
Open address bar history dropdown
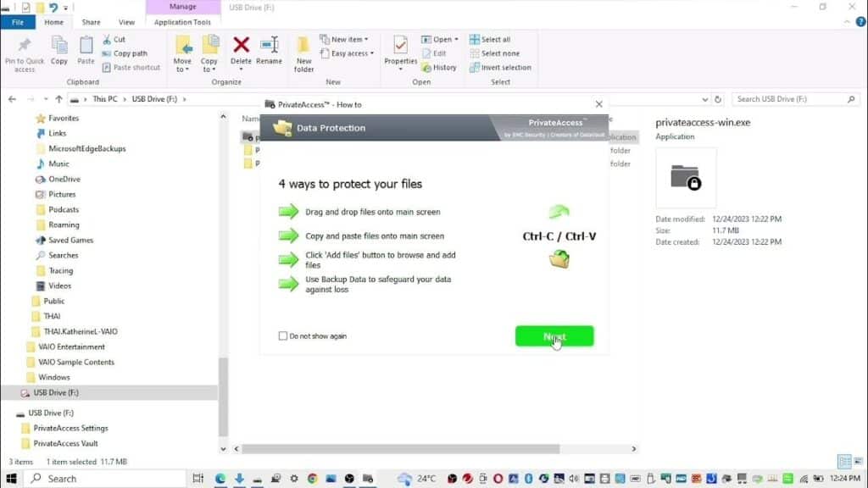(704, 100)
